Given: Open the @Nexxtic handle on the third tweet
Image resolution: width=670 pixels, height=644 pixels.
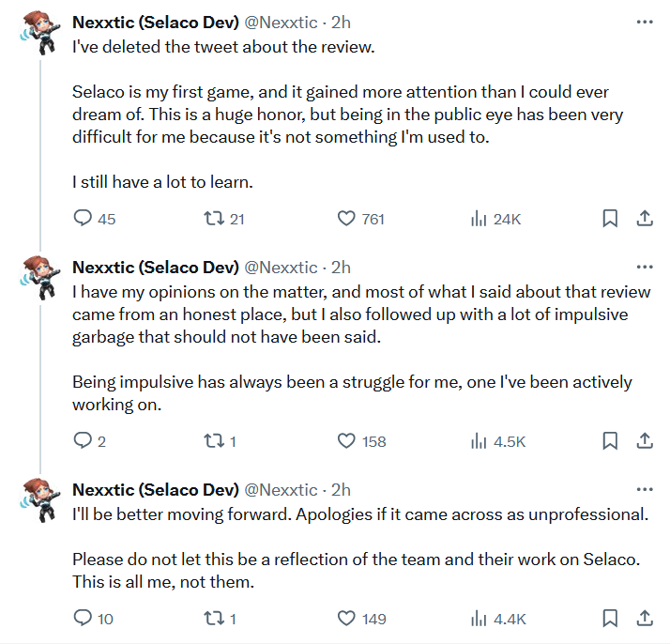Looking at the screenshot, I should (281, 490).
